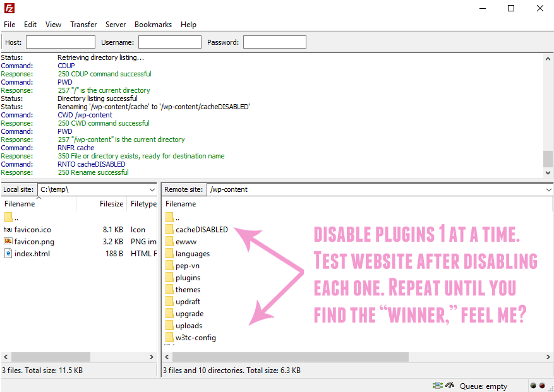Expand the Remote site path dropdown
Screen dimensions: 554x392
(548, 189)
